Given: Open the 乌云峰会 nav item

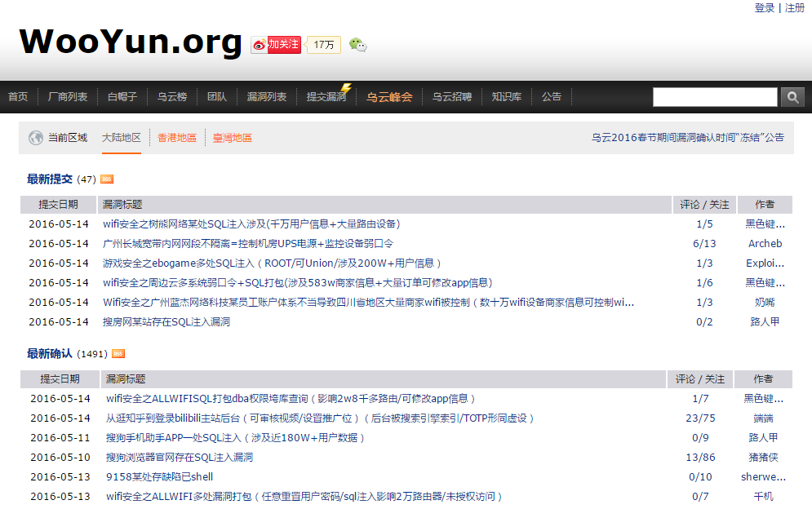Looking at the screenshot, I should (389, 97).
